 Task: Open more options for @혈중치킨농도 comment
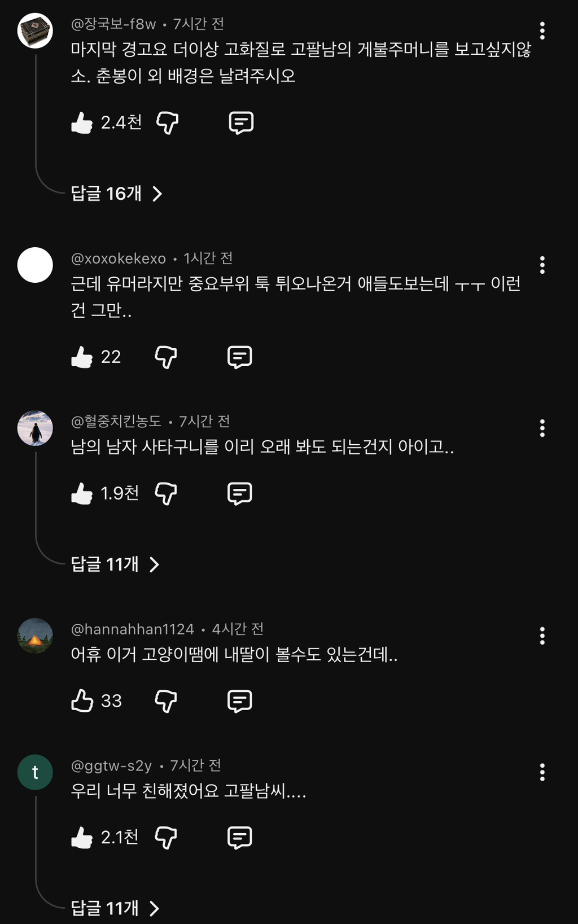click(542, 428)
